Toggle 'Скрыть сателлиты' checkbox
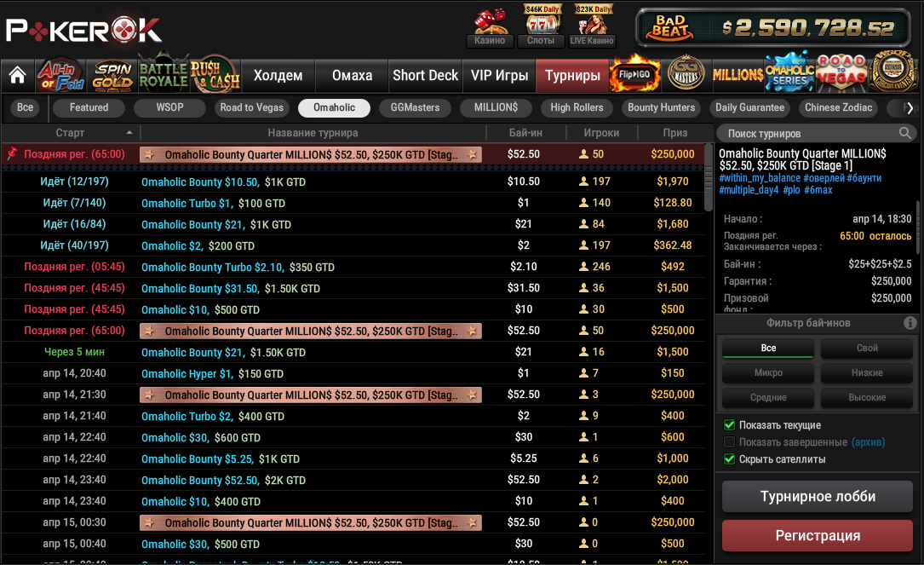The width and height of the screenshot is (924, 565). (729, 459)
